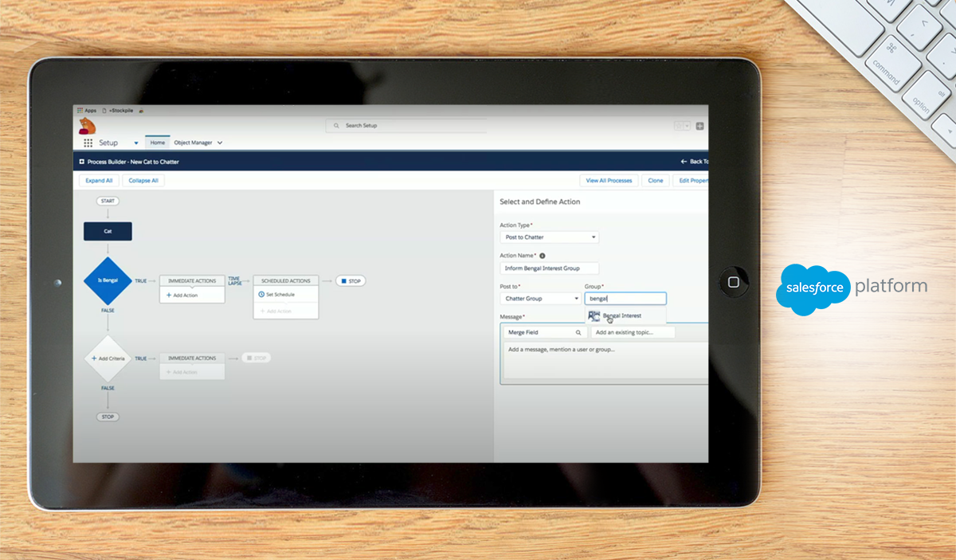Click the Set Schedule clock icon

[x=261, y=295]
